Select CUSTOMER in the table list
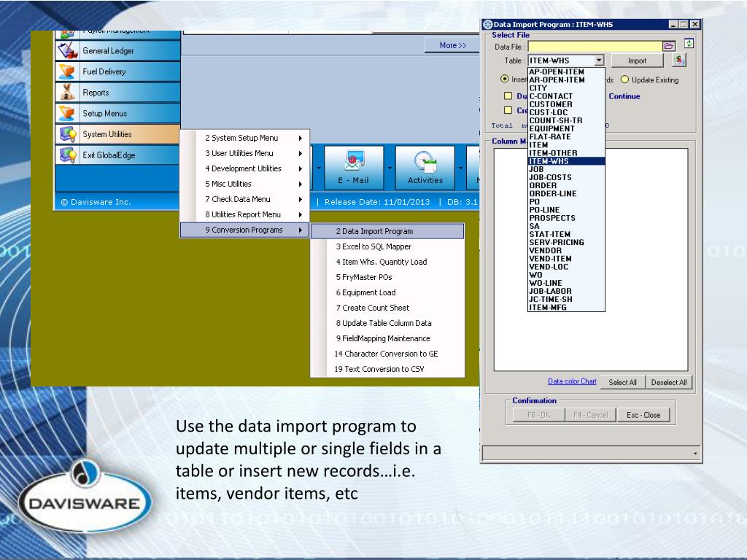The width and height of the screenshot is (747, 560). (x=566, y=104)
